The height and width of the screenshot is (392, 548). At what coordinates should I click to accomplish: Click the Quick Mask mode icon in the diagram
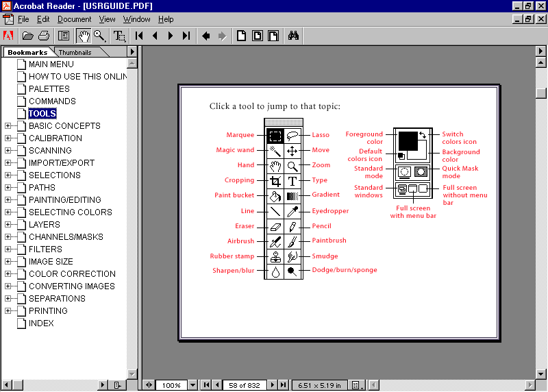tap(421, 172)
